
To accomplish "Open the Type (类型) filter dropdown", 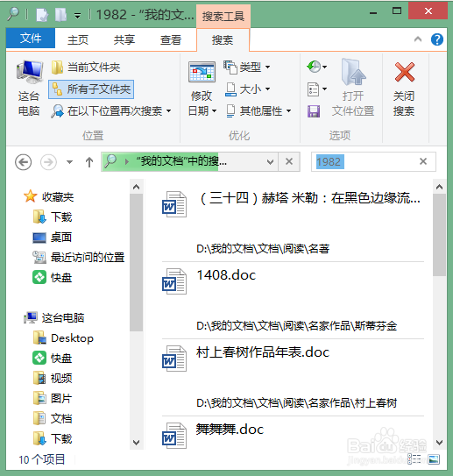I will click(246, 67).
